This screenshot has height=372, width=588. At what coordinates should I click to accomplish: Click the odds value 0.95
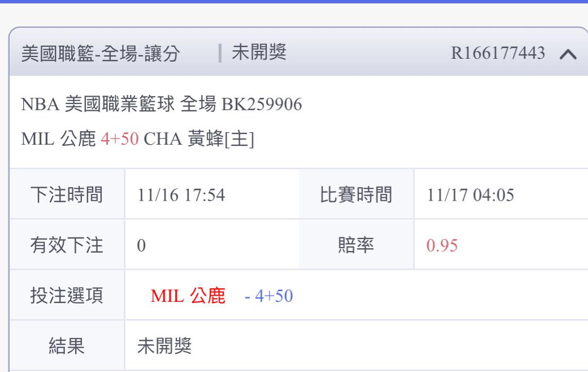coord(442,245)
